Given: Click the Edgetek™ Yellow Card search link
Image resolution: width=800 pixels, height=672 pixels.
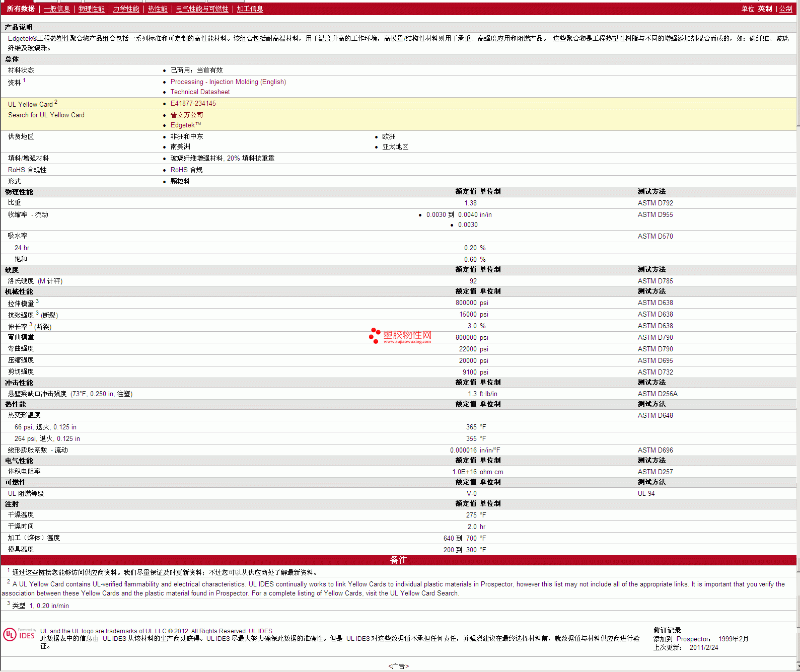Looking at the screenshot, I should click(x=185, y=125).
